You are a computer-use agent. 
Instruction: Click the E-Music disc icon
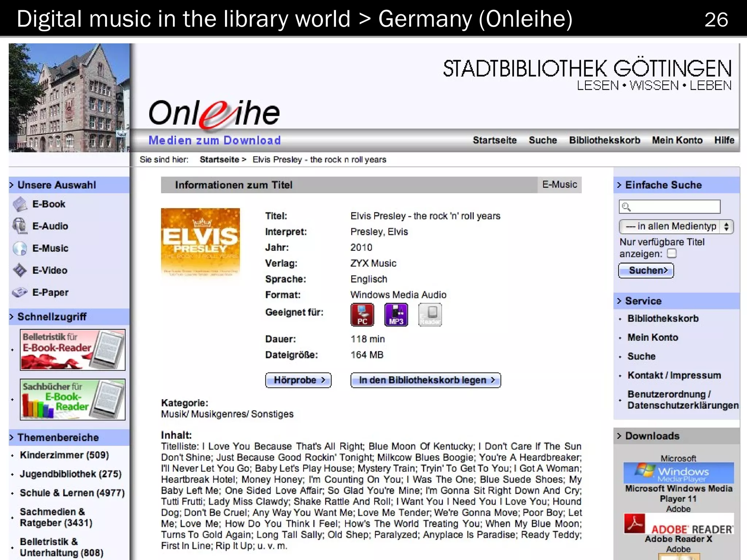click(x=20, y=248)
